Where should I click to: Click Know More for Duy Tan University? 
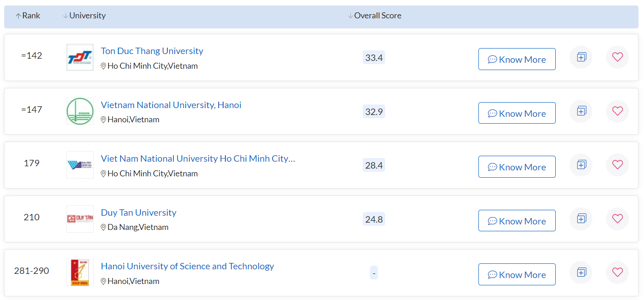pyautogui.click(x=517, y=221)
